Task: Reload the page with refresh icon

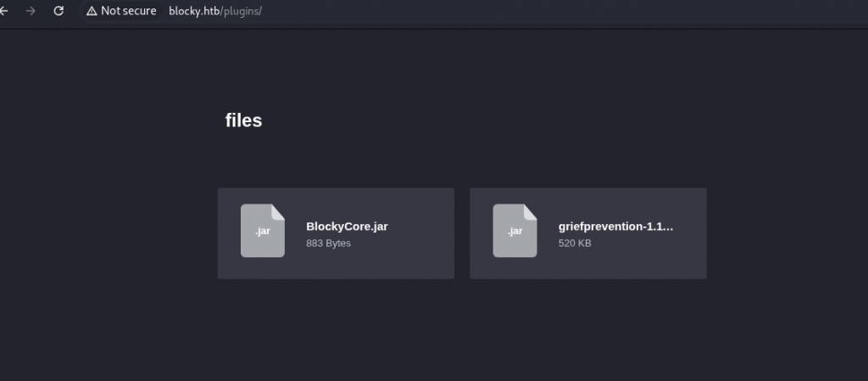Action: [x=58, y=10]
